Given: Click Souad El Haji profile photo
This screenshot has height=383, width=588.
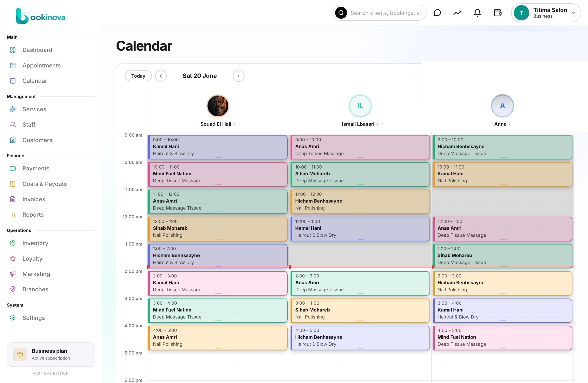Looking at the screenshot, I should (x=218, y=106).
